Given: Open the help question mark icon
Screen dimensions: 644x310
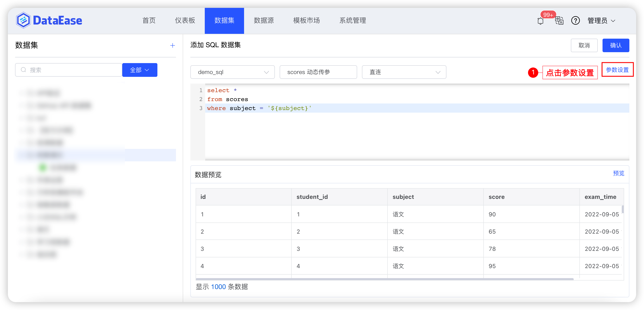Looking at the screenshot, I should coord(575,21).
